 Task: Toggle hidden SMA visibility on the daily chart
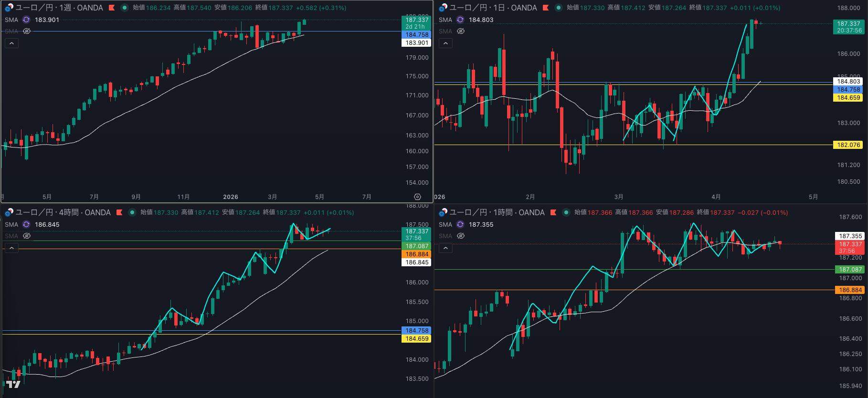pyautogui.click(x=461, y=31)
